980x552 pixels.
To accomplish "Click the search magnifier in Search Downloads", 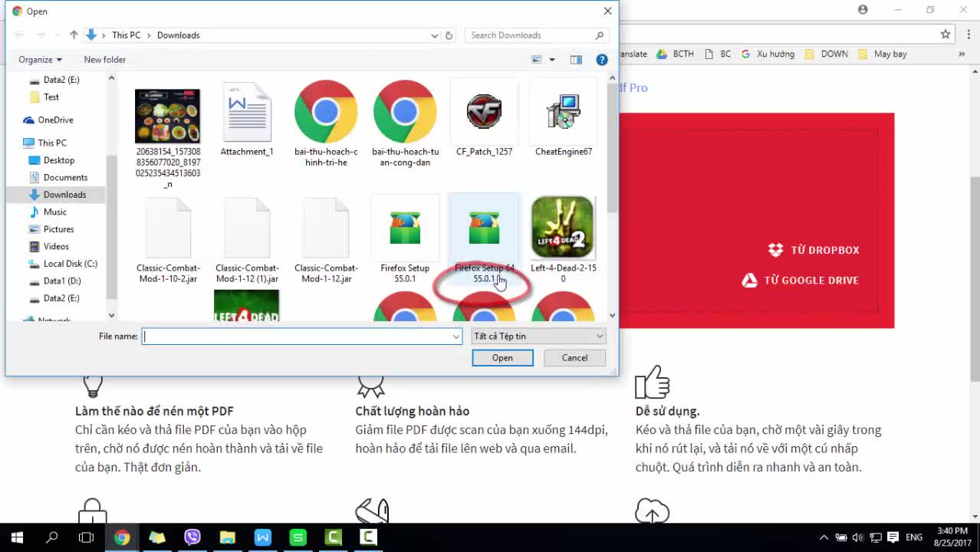I will coord(600,35).
